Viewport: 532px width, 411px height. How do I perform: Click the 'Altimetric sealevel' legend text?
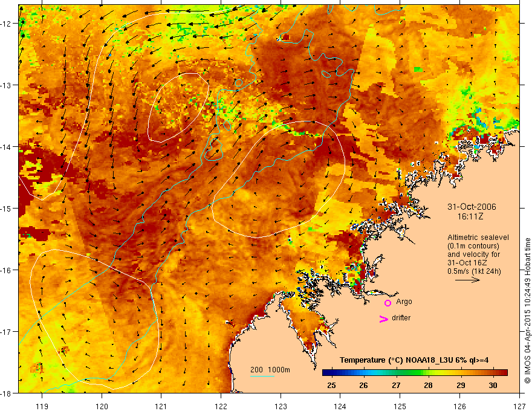(x=478, y=238)
